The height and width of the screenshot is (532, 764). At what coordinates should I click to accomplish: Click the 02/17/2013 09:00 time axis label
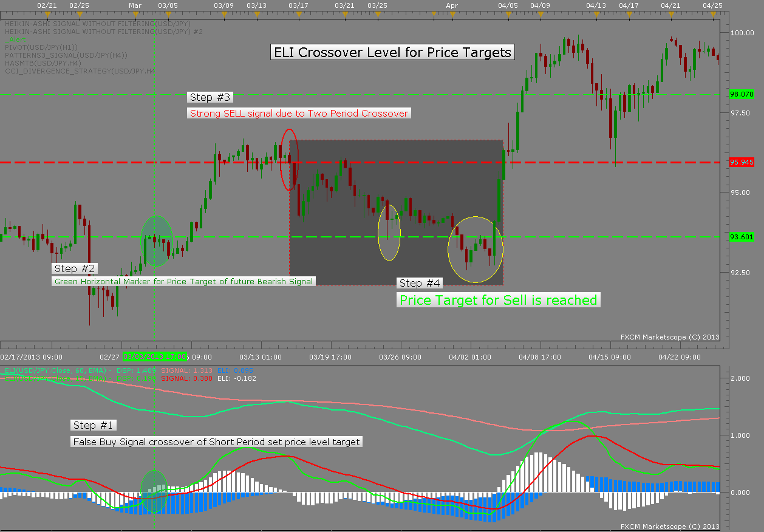(30, 357)
